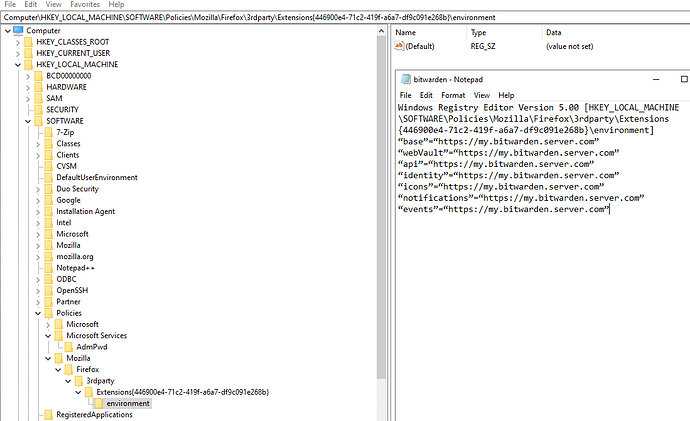Expand the HKEY_CLASSES_ROOT node

click(18, 42)
